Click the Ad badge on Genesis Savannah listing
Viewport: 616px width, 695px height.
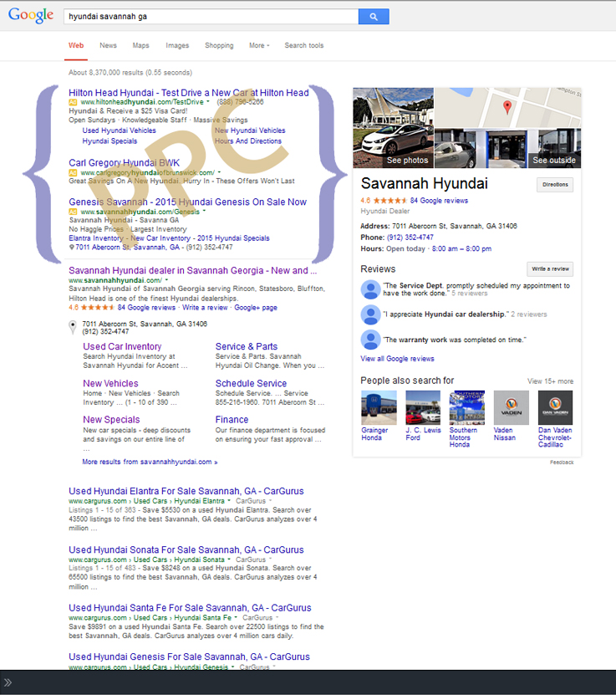click(x=73, y=212)
